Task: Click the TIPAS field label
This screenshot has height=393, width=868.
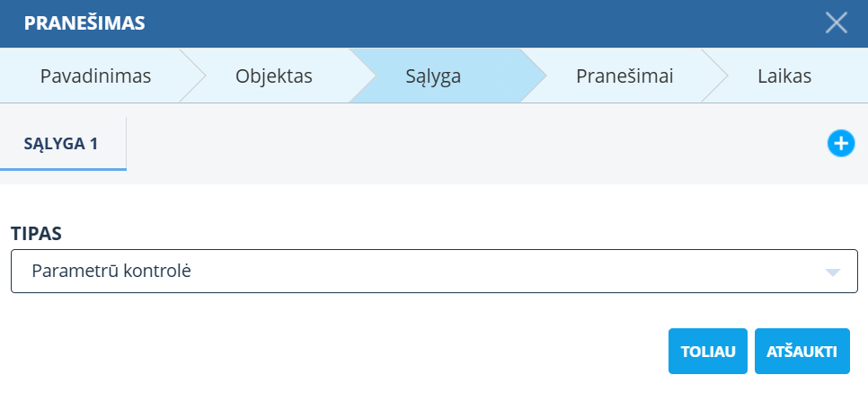Action: tap(36, 233)
